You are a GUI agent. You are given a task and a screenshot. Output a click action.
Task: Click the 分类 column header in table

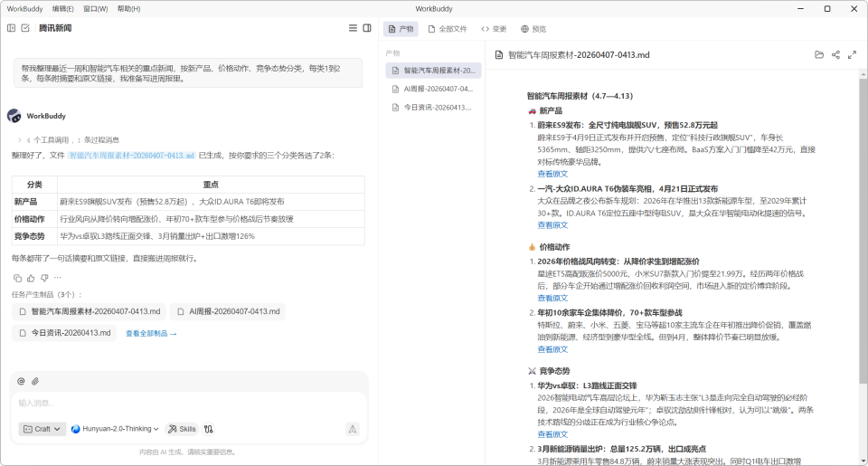34,185
